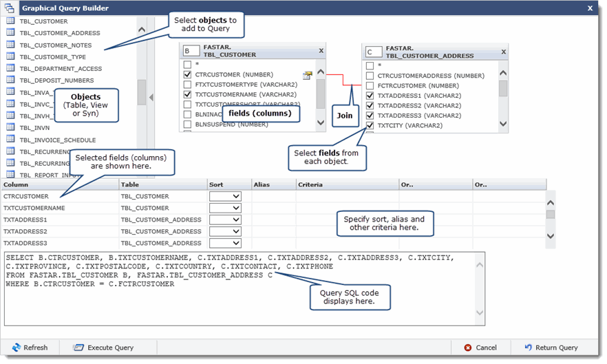Toggle the asterisk checkbox in TBL_CUSTOMER_ADDRESS
This screenshot has height=364, width=607.
[x=370, y=65]
